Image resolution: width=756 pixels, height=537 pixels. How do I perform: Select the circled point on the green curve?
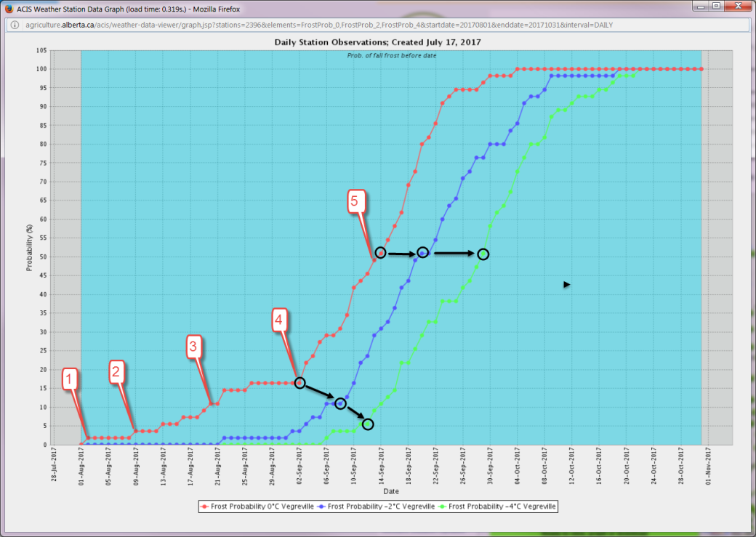click(483, 254)
